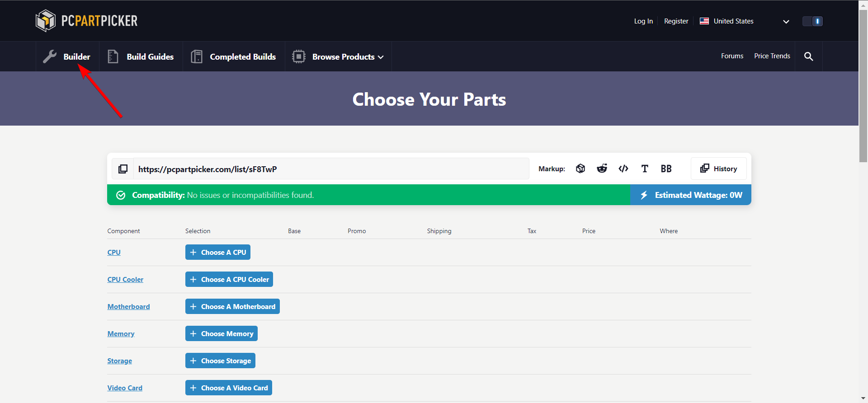This screenshot has width=868, height=403.
Task: Expand the country selector chevron
Action: pos(786,22)
